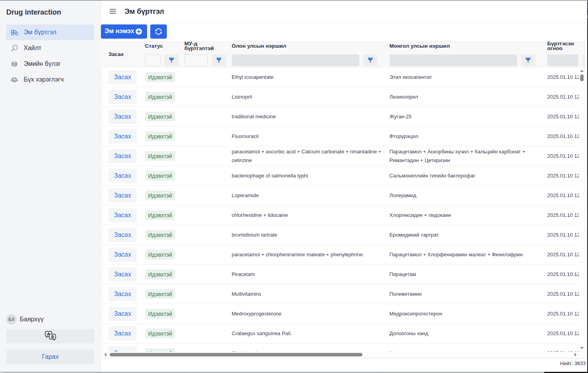This screenshot has height=373, width=588.
Task: Click the refresh icon button
Action: tap(159, 32)
